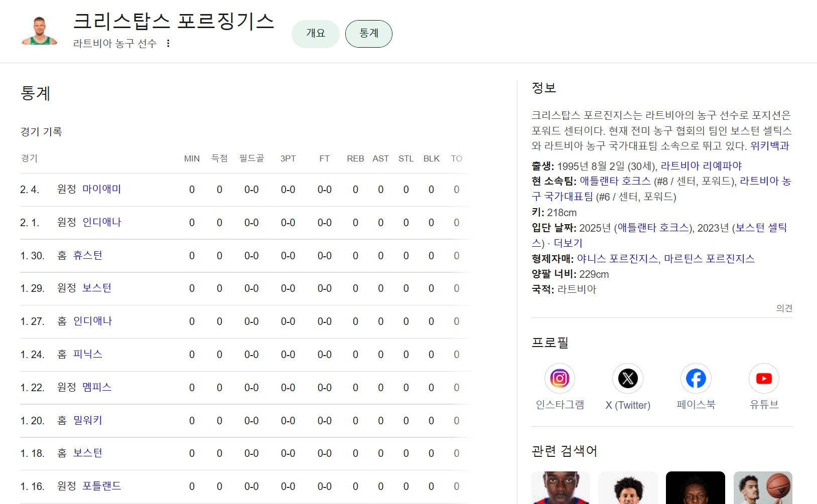817x504 pixels.
Task: Open 보스턴 team link in 1. 18. row
Action: click(x=88, y=453)
